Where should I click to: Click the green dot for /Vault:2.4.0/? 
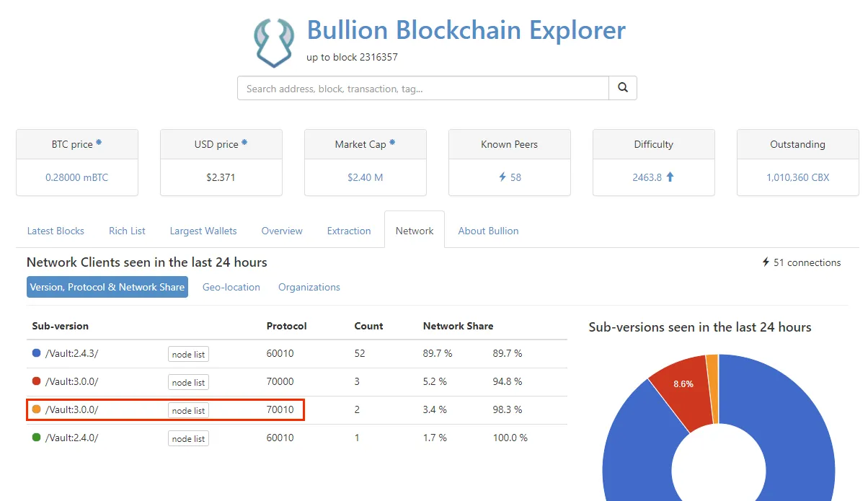[x=37, y=438]
